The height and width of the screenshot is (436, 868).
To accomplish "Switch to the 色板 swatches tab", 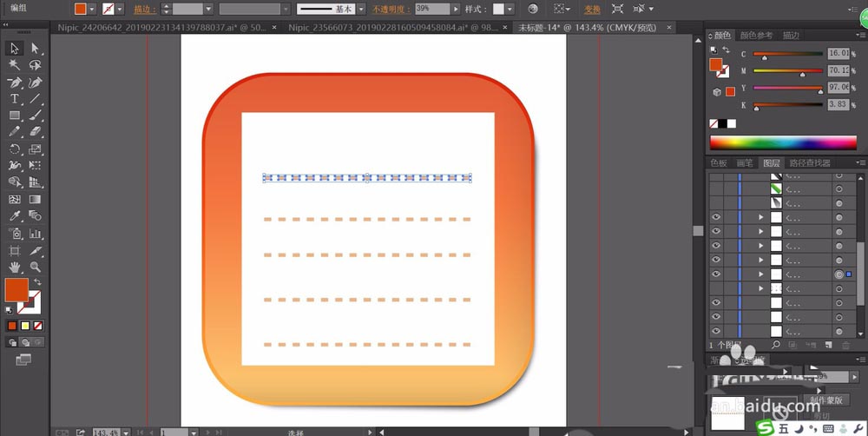I will 719,163.
